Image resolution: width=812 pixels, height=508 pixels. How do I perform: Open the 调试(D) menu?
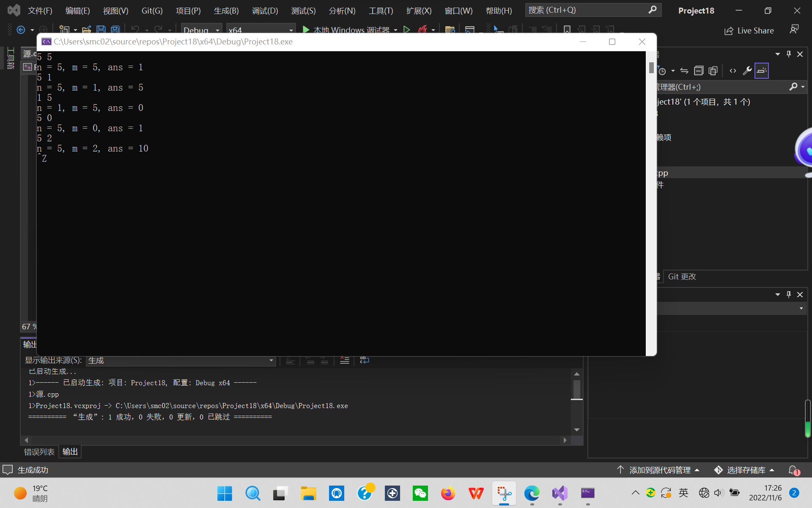pos(265,11)
